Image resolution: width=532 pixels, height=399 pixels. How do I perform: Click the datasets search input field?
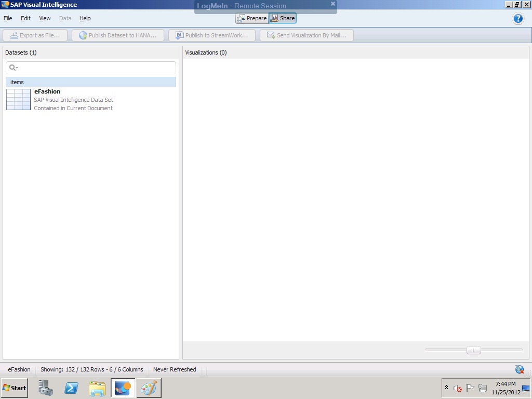click(x=91, y=68)
